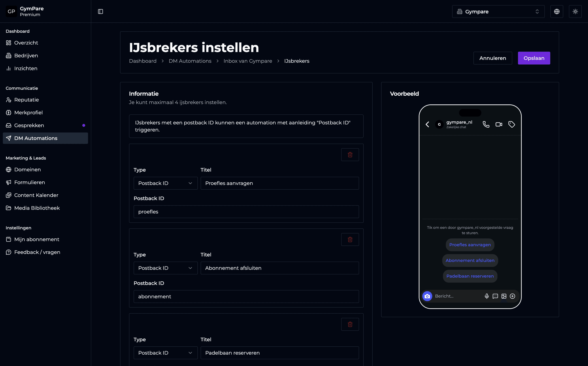The image size is (588, 366).
Task: Save with the Opslaan button
Action: 534,58
